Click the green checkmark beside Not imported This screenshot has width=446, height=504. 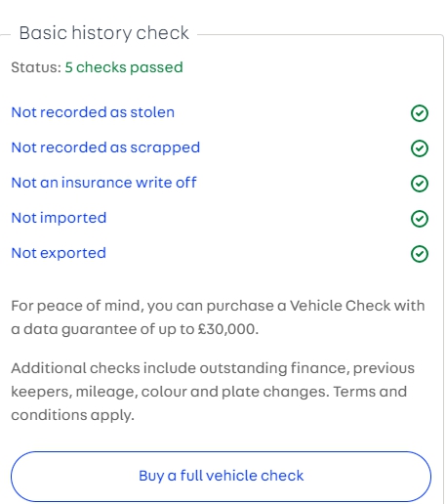(420, 219)
